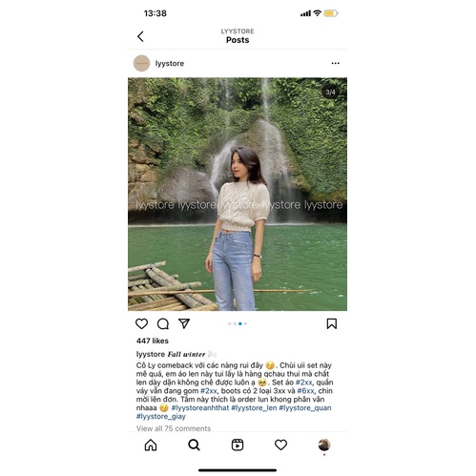Save the post with the bookmark icon
Image resolution: width=476 pixels, height=476 pixels.
(x=332, y=323)
